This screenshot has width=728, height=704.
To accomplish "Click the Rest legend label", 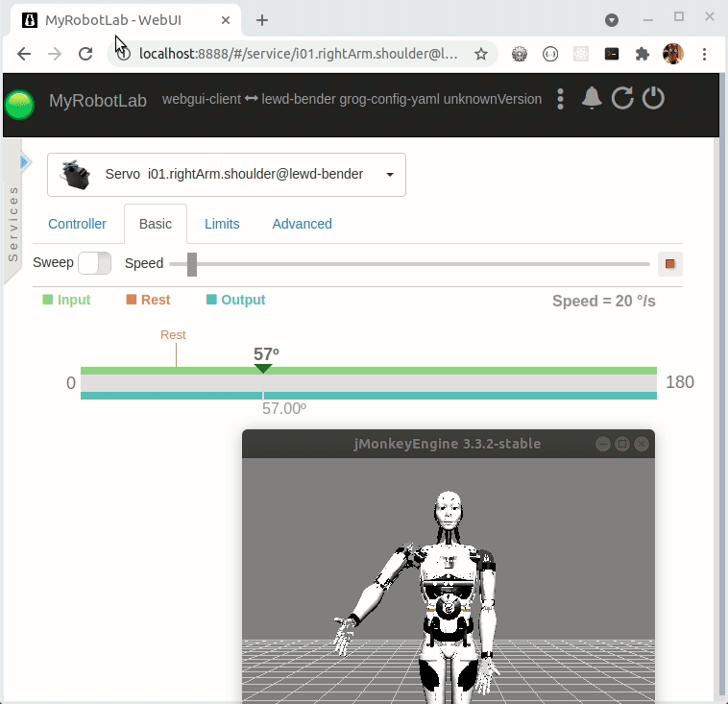I will (x=148, y=300).
